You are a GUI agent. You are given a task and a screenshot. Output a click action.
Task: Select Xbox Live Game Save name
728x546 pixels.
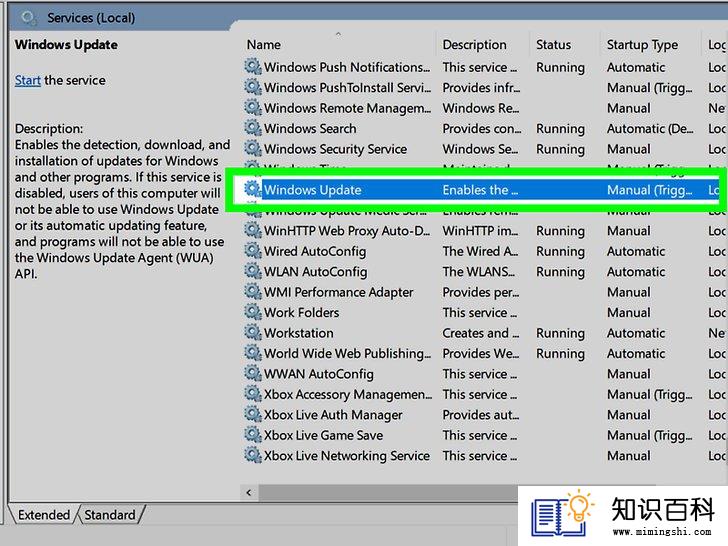tap(323, 435)
